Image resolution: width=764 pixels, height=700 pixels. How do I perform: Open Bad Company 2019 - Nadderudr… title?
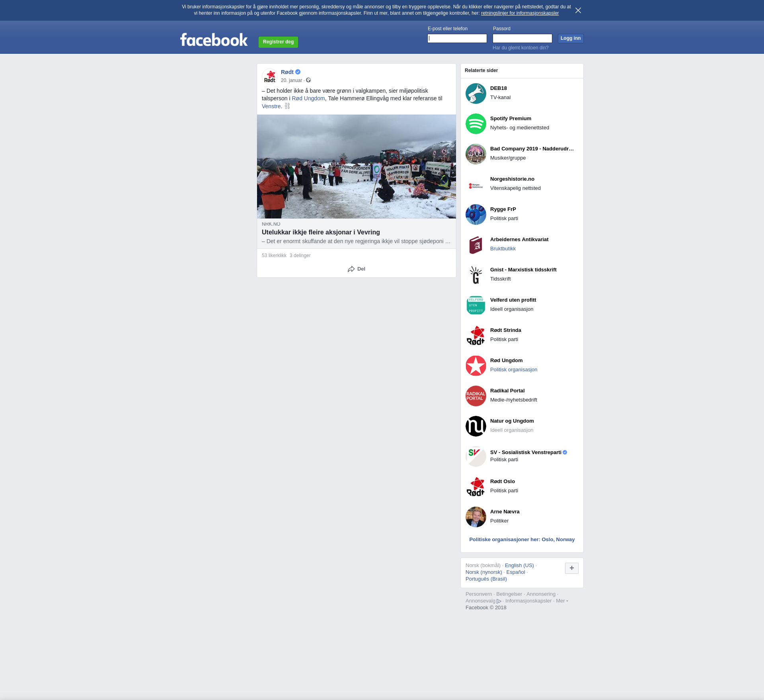[x=532, y=149]
